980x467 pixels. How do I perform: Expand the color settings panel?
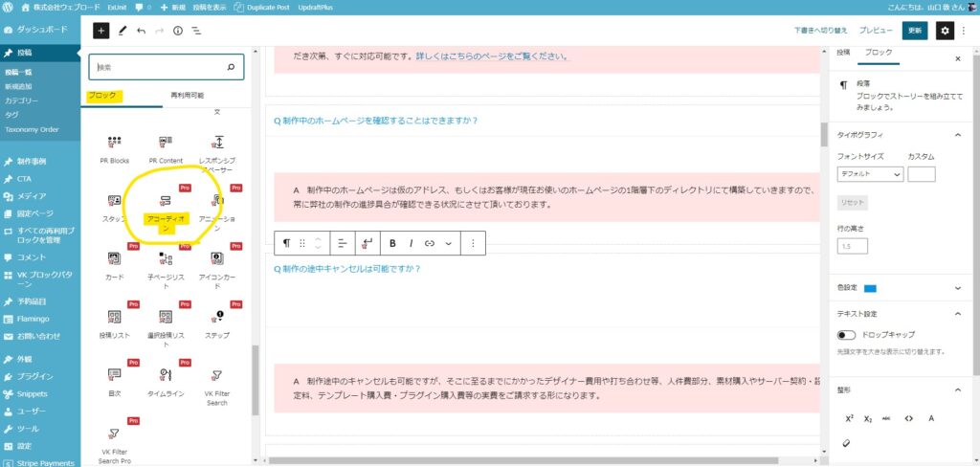(x=958, y=288)
